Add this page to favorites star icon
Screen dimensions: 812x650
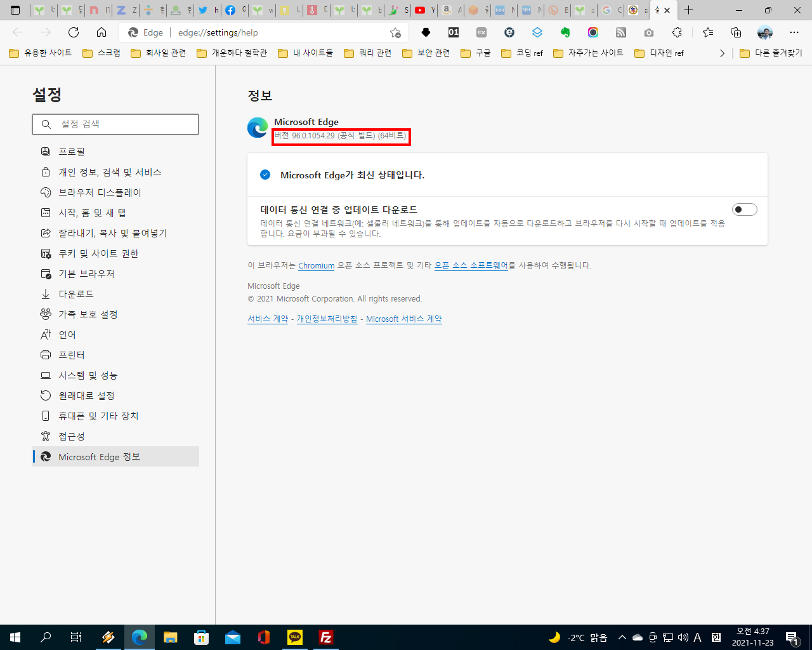pyautogui.click(x=396, y=32)
